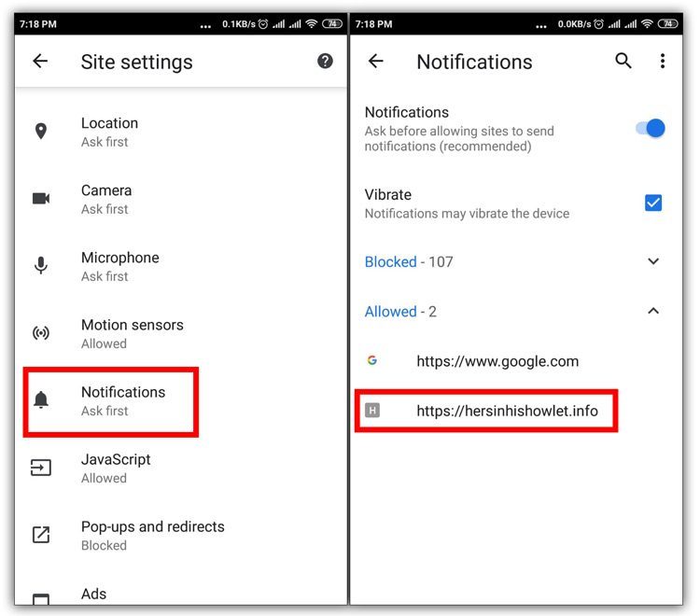
Task: Open help from the Site settings header
Action: [325, 61]
